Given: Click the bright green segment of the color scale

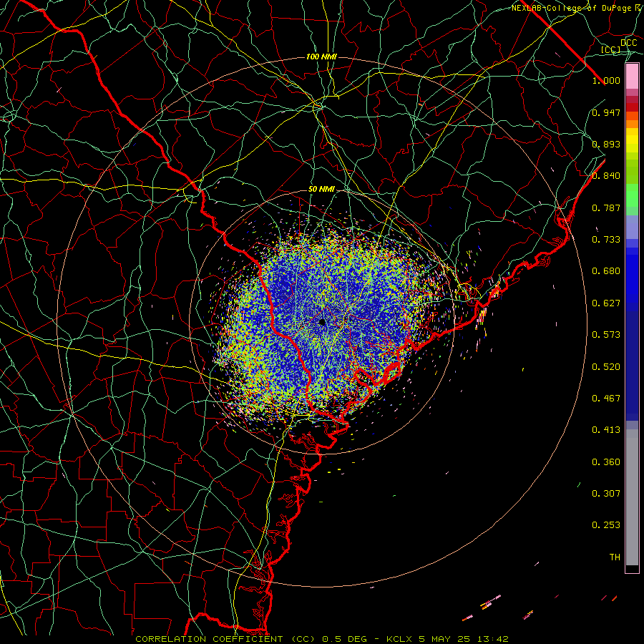Looking at the screenshot, I should tap(632, 195).
